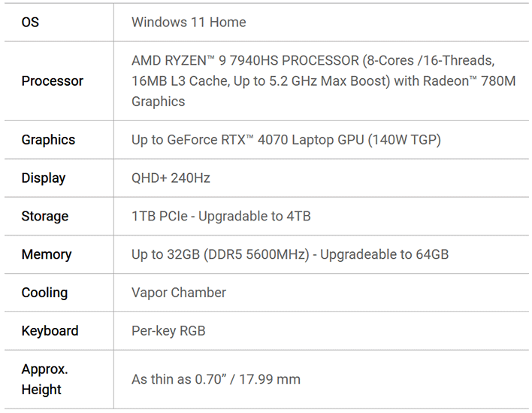This screenshot has width=532, height=413.
Task: Select the Windows 11 Home text
Action: (x=189, y=23)
